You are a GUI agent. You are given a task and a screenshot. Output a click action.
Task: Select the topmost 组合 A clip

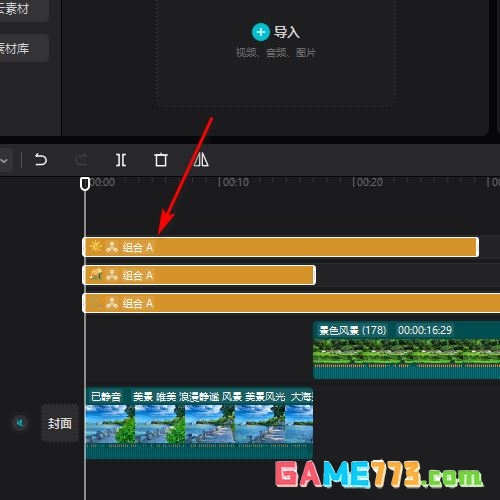point(280,247)
